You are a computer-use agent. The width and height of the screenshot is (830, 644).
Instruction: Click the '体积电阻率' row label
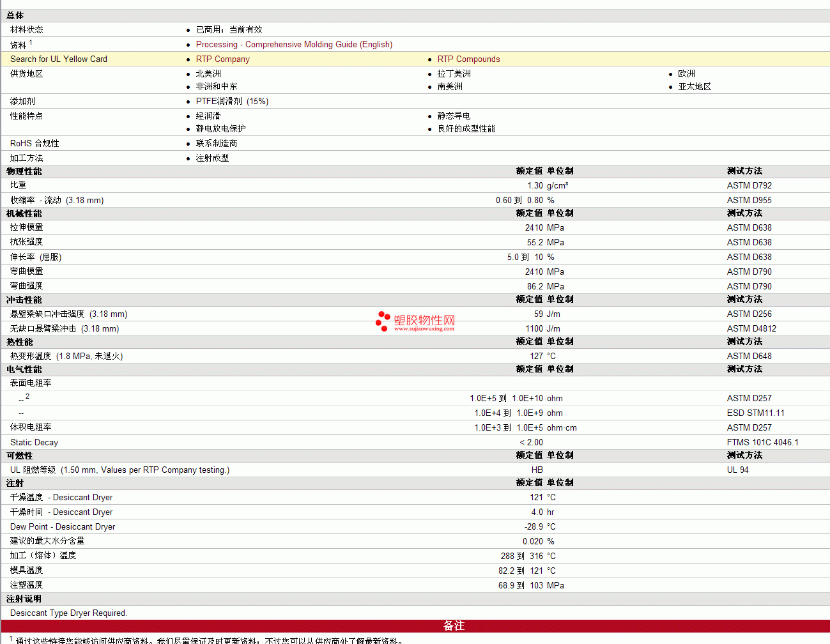point(31,427)
